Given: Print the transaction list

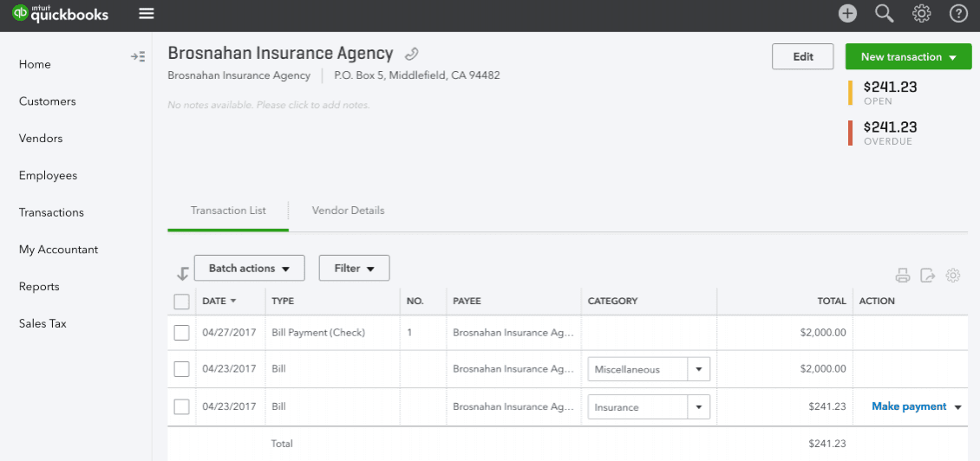Looking at the screenshot, I should click(x=903, y=276).
